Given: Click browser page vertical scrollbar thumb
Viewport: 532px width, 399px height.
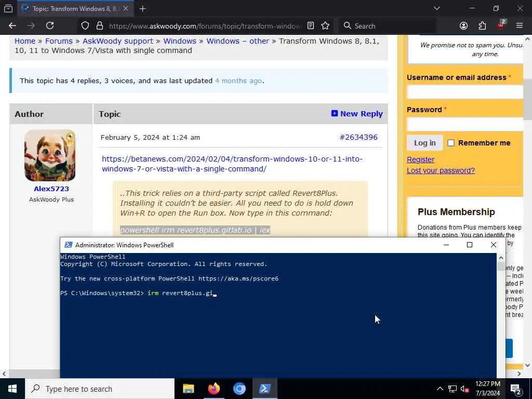Looking at the screenshot, I should [x=528, y=99].
